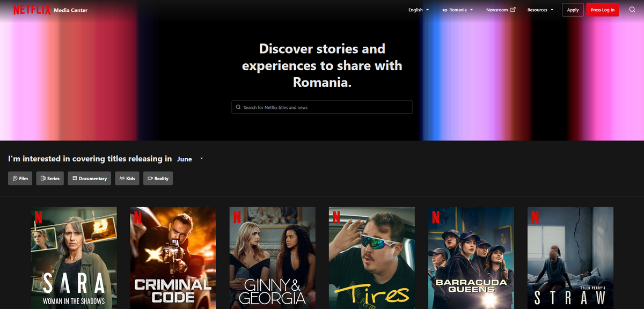The width and height of the screenshot is (644, 309).
Task: Open the English language dropdown
Action: pos(419,10)
